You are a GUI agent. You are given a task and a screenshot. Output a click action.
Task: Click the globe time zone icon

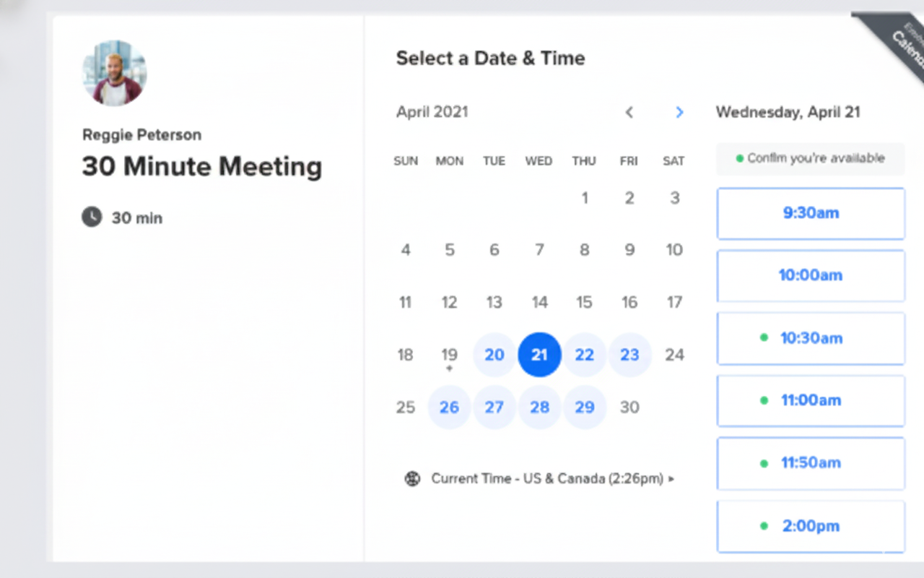412,478
